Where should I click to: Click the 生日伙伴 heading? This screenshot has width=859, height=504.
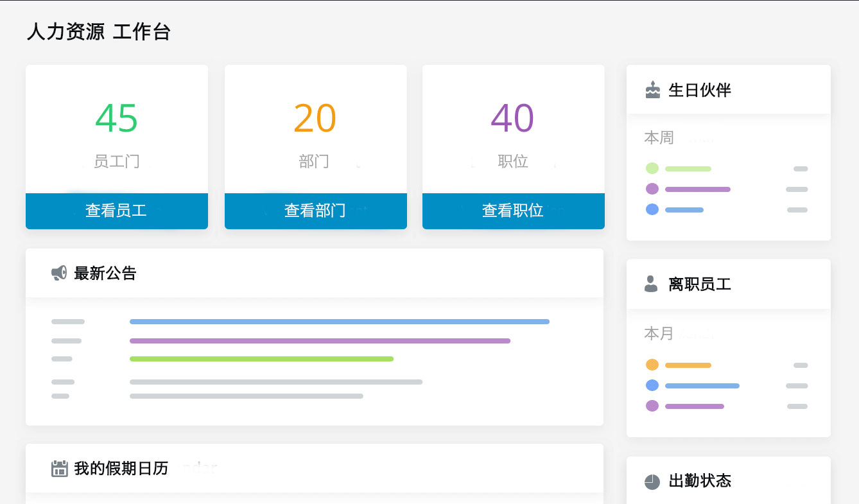pyautogui.click(x=700, y=90)
